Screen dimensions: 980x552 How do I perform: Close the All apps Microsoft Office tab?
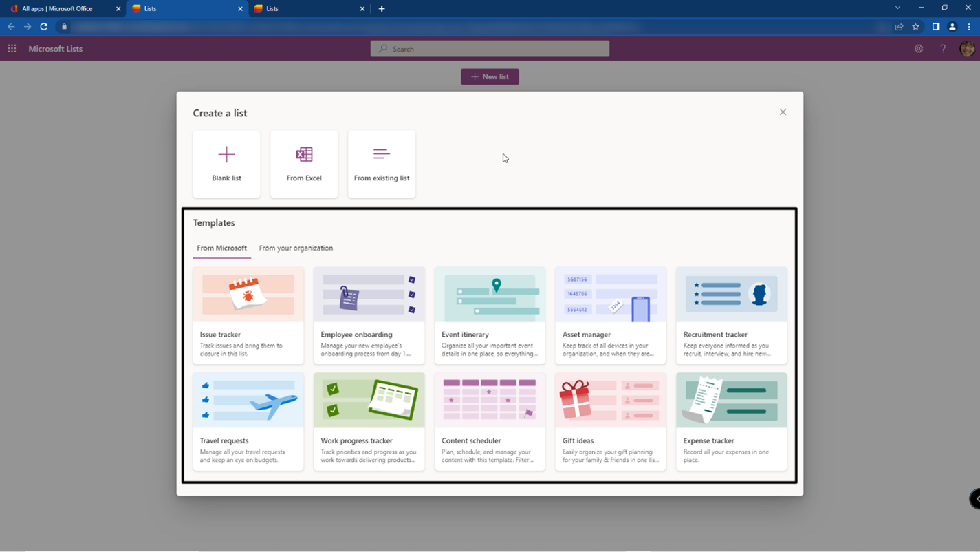tap(118, 9)
